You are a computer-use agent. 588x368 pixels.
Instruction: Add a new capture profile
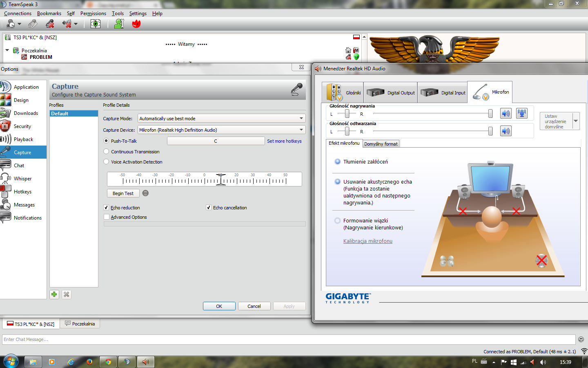pos(54,294)
